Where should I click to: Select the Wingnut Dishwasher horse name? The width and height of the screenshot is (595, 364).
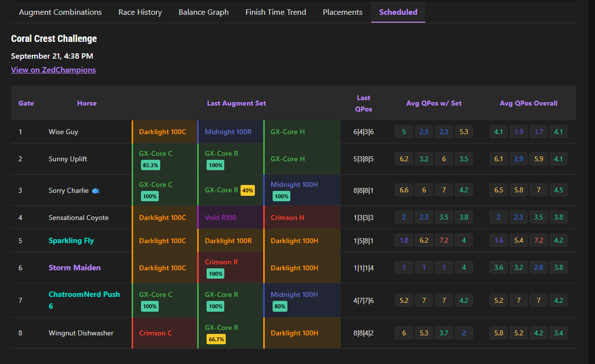coord(81,333)
